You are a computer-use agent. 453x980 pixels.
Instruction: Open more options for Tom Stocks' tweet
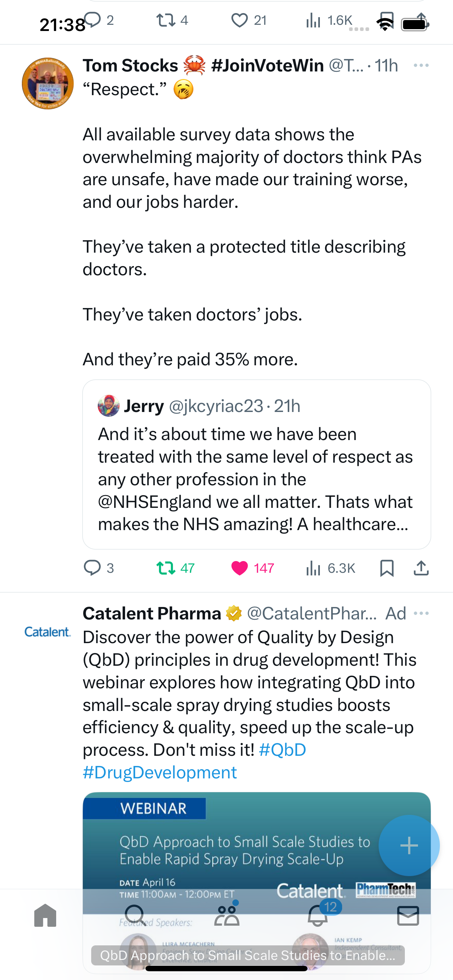421,65
